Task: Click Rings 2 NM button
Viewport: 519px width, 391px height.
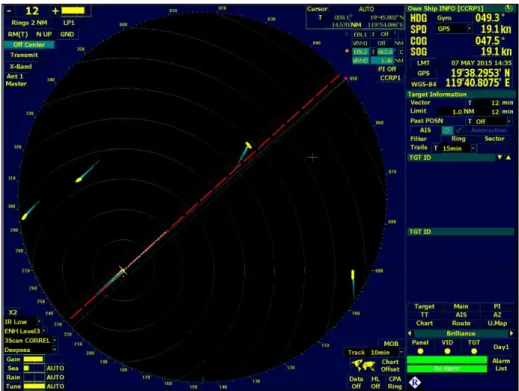Action: [29, 23]
